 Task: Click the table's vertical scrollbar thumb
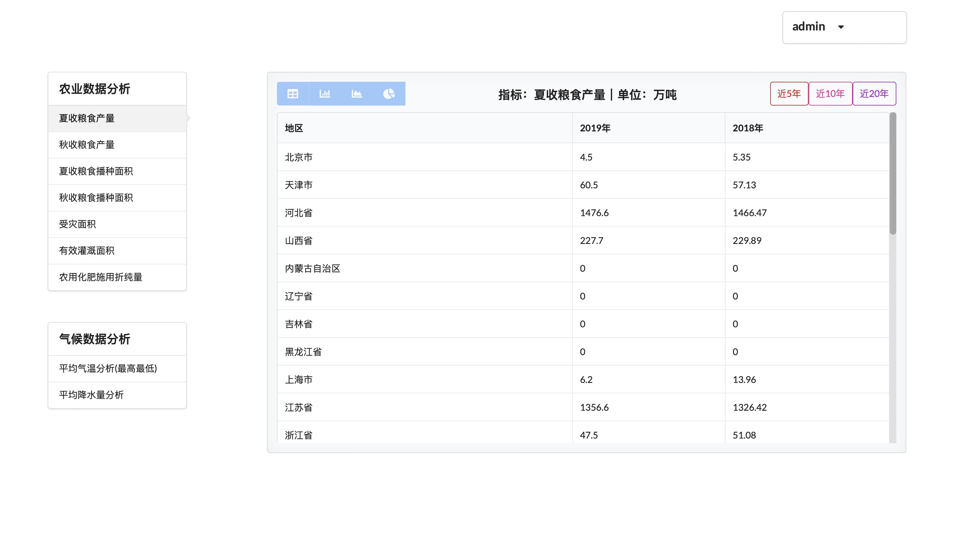pyautogui.click(x=893, y=173)
